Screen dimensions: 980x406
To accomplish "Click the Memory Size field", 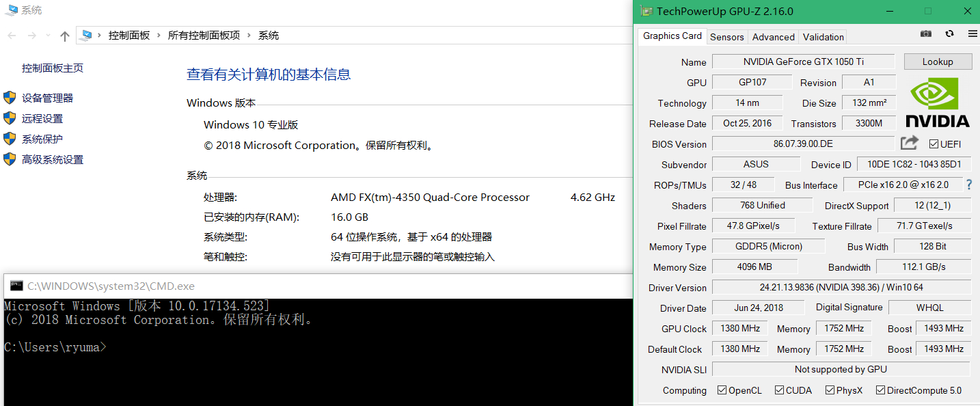I will pyautogui.click(x=754, y=267).
